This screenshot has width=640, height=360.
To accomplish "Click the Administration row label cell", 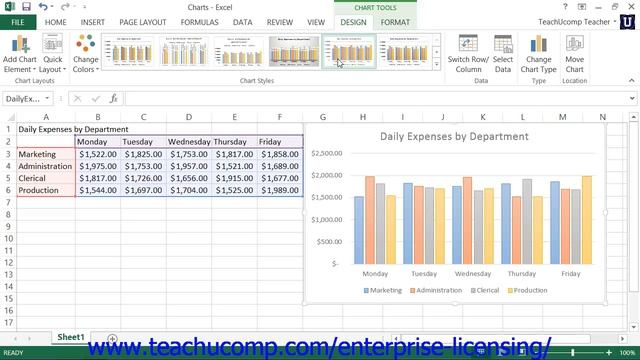I will pyautogui.click(x=46, y=166).
